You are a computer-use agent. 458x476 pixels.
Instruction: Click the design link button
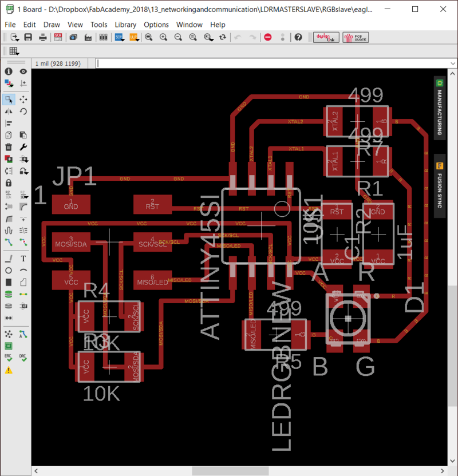(326, 38)
